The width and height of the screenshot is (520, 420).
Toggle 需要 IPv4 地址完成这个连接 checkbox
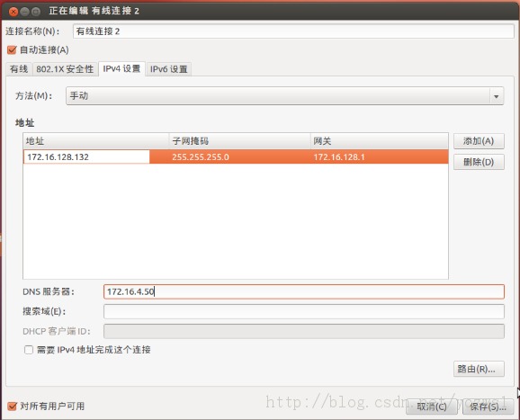(x=29, y=350)
